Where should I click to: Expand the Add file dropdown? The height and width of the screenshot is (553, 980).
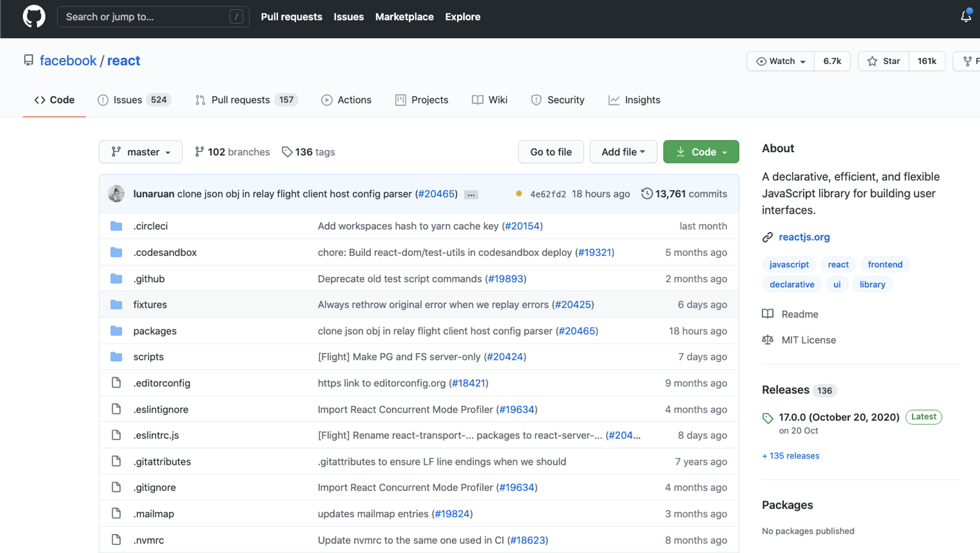tap(623, 152)
